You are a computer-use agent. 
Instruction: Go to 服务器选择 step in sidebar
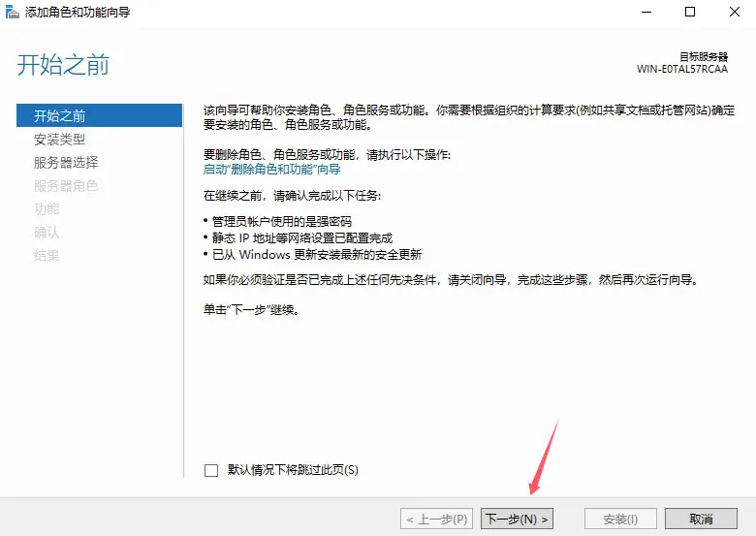coord(66,163)
